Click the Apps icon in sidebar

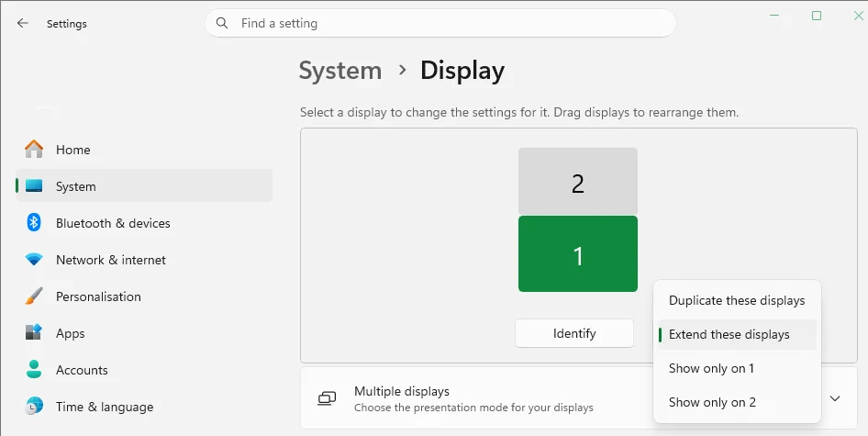[34, 333]
